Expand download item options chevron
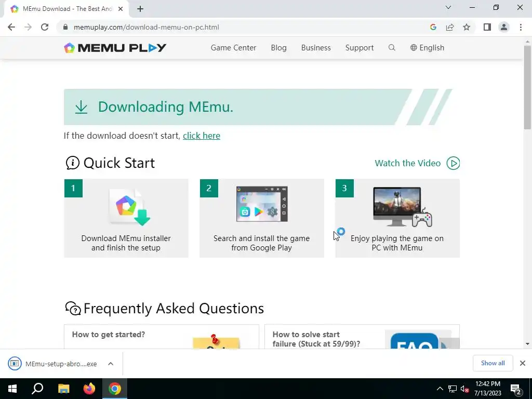 coord(111,364)
